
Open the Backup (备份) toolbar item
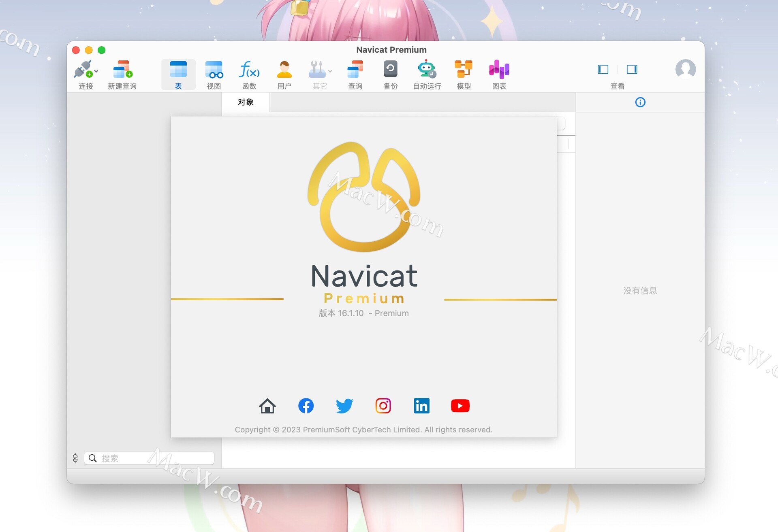pos(391,74)
